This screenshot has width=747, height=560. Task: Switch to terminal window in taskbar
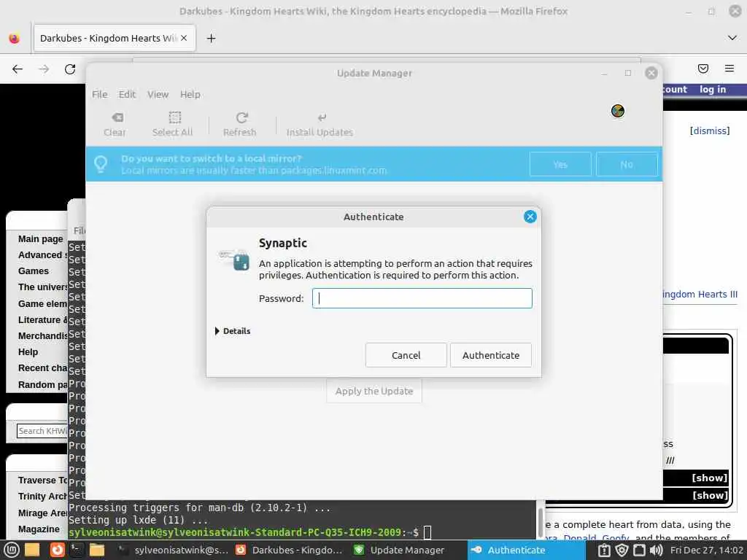tap(172, 550)
